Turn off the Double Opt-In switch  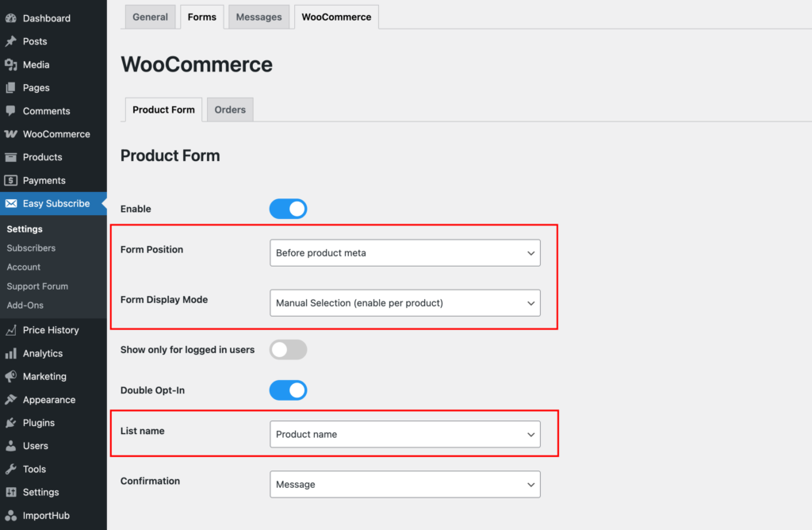[x=288, y=390]
